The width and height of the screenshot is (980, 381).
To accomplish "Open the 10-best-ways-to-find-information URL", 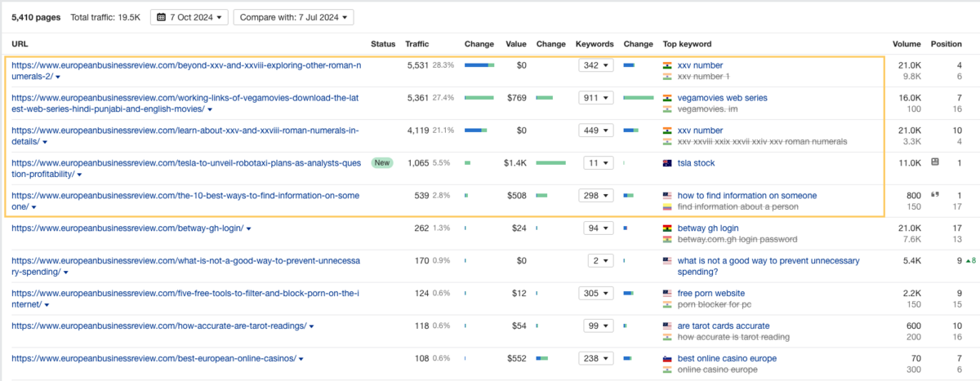I will point(186,201).
